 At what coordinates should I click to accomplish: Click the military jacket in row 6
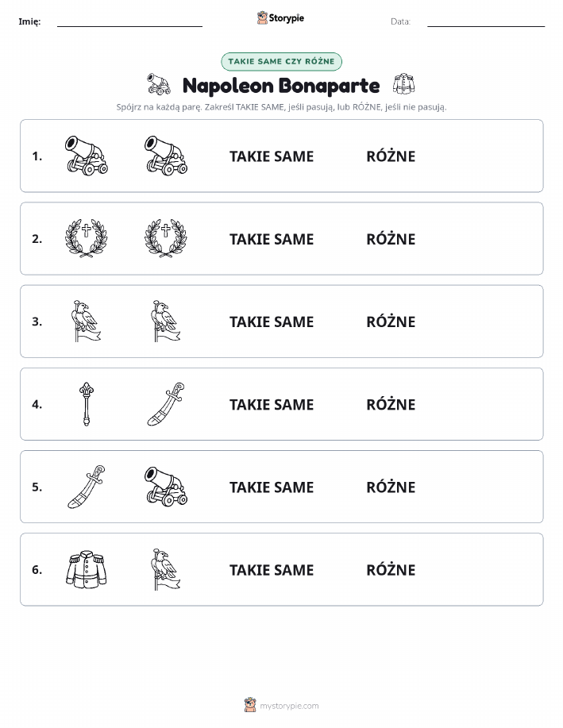pyautogui.click(x=87, y=569)
